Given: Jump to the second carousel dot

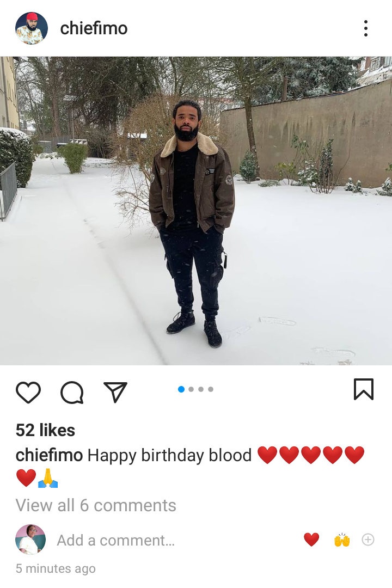Looking at the screenshot, I should 191,389.
